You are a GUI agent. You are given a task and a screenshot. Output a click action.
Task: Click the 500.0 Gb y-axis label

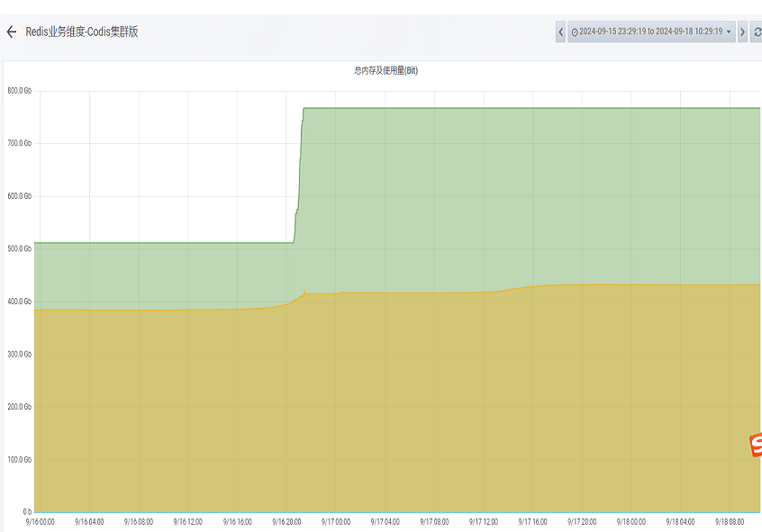(x=20, y=248)
